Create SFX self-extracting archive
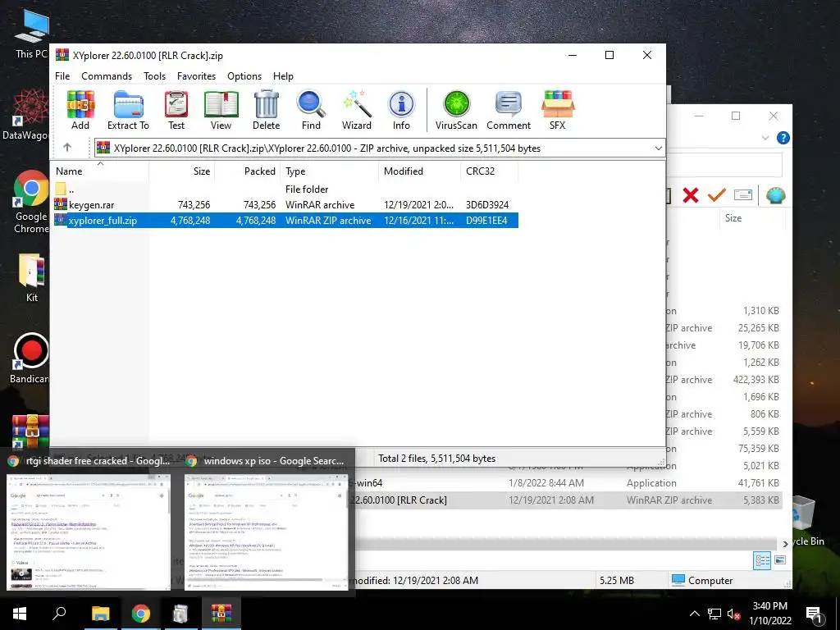The height and width of the screenshot is (630, 840). pyautogui.click(x=558, y=111)
